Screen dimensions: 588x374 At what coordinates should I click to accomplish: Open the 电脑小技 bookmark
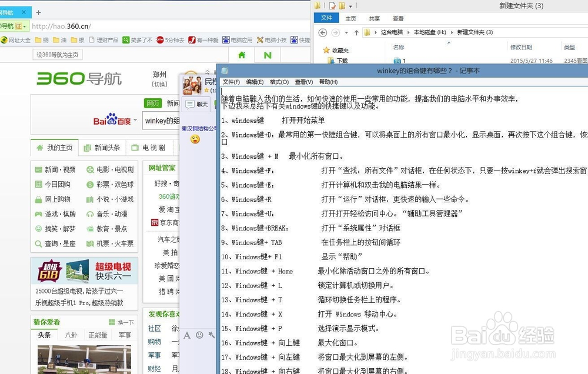[x=272, y=40]
